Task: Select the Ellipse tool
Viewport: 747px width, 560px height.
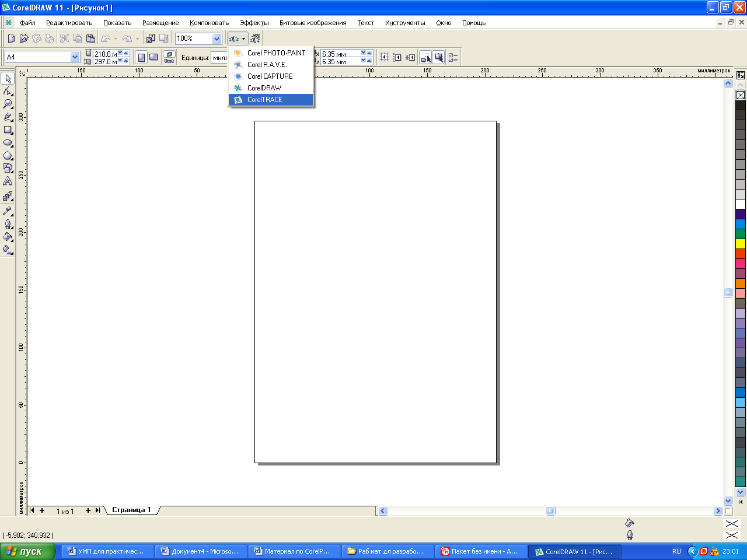Action: pos(8,143)
